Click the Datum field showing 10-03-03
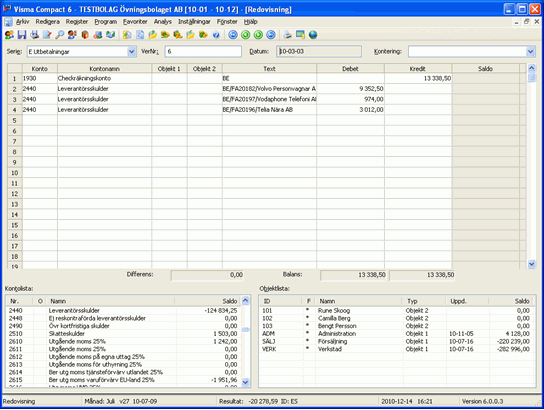Viewport: 544px width, 410px height. pos(319,51)
